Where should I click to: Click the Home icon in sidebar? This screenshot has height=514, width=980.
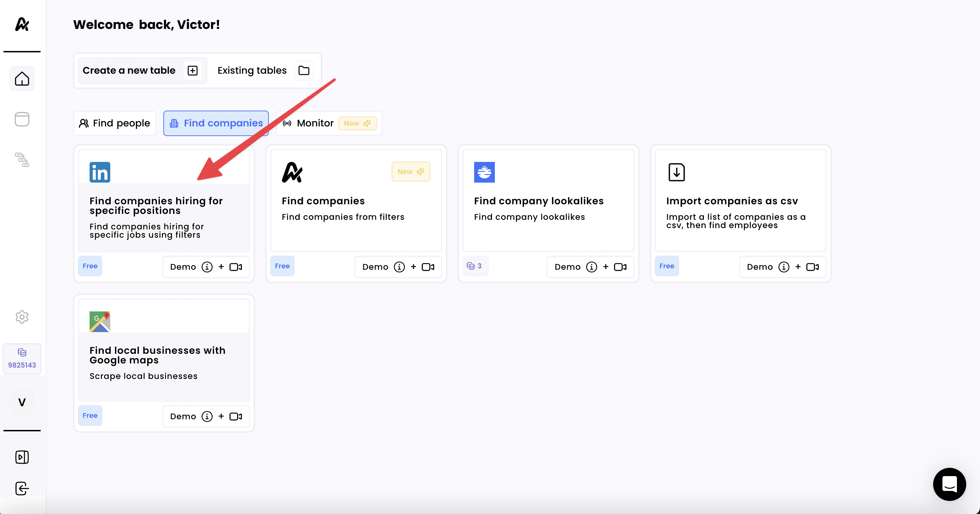(x=22, y=79)
